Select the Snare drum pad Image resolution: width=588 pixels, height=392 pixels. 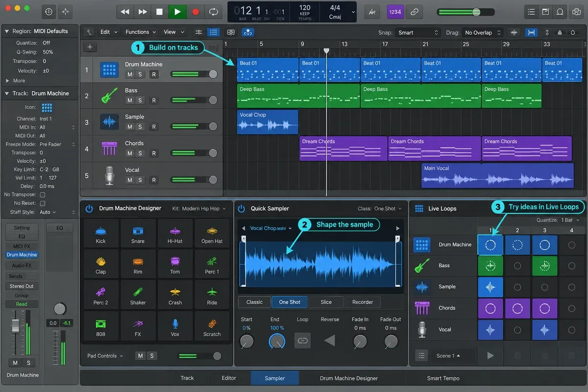tap(138, 233)
